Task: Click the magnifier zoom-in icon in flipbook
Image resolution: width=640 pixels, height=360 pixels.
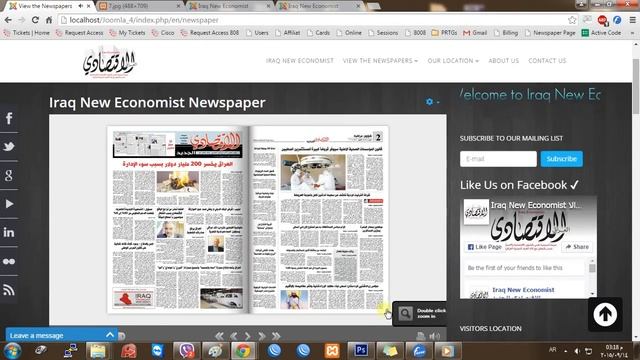Action: [x=405, y=313]
